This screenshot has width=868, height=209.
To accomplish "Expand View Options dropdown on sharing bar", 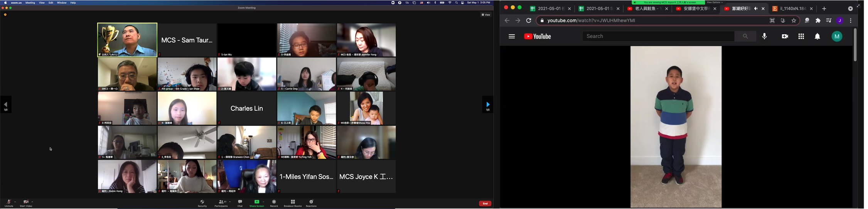I will tap(715, 2).
